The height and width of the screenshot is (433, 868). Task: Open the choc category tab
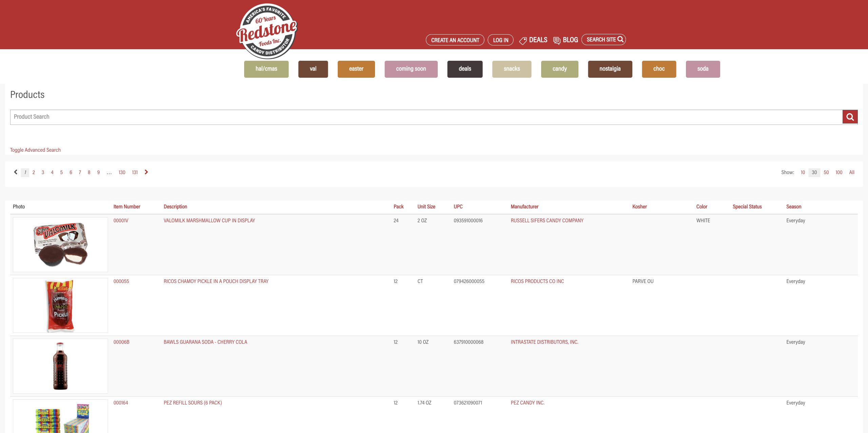659,69
